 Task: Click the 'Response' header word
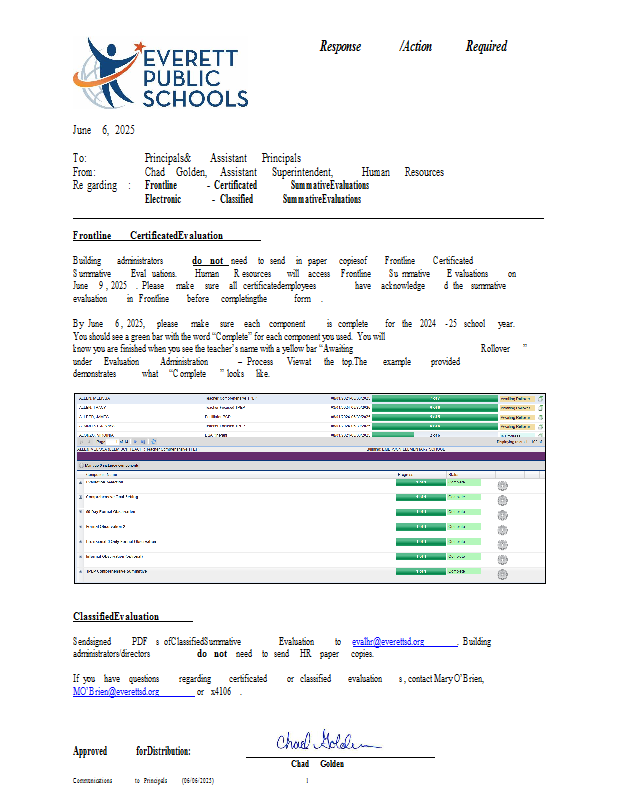pos(340,46)
